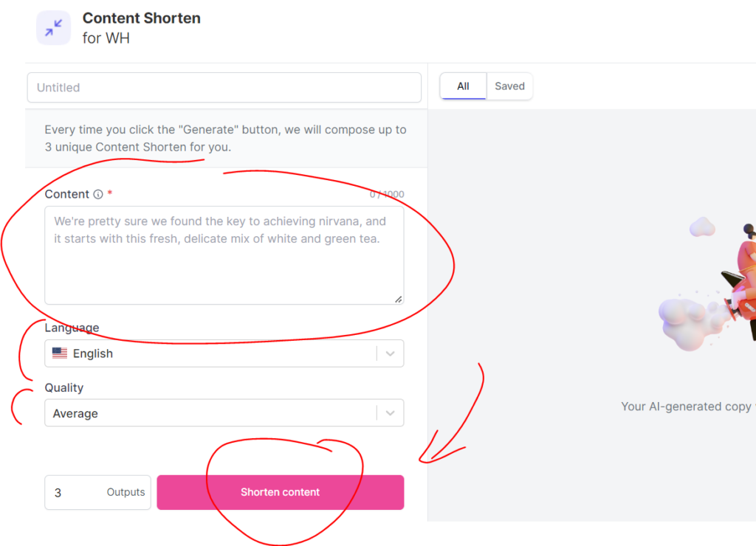The width and height of the screenshot is (756, 546).
Task: Click the Untitled document name field
Action: tap(224, 87)
